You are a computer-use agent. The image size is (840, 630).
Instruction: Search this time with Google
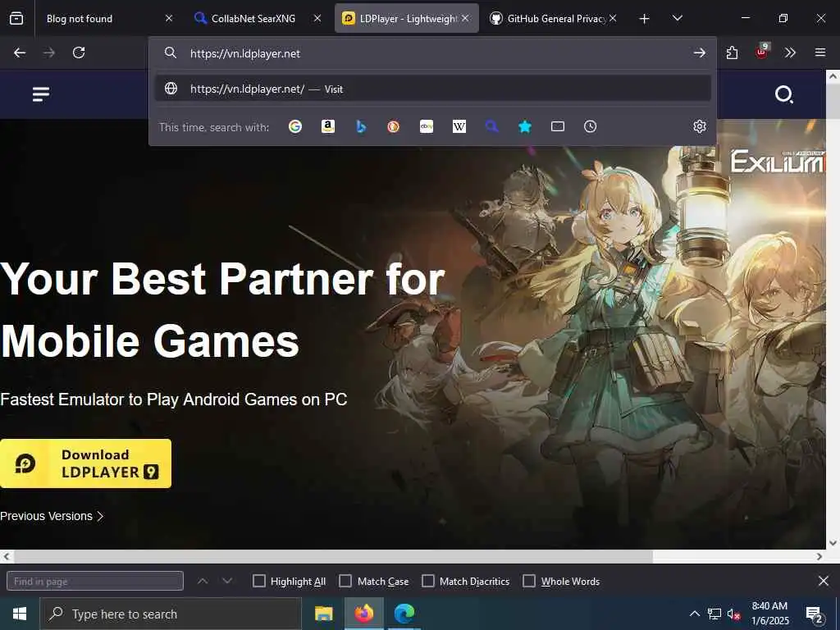click(295, 126)
